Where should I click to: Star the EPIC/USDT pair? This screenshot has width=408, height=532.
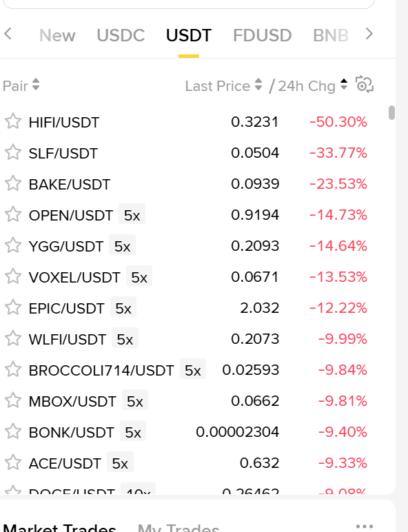tap(13, 307)
